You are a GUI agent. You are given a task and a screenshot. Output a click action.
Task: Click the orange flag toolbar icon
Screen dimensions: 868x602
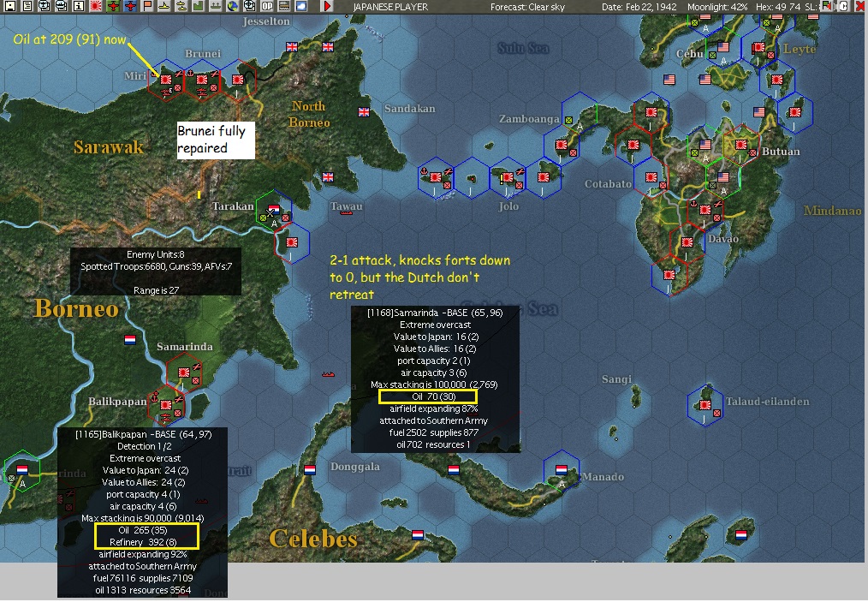coord(147,6)
